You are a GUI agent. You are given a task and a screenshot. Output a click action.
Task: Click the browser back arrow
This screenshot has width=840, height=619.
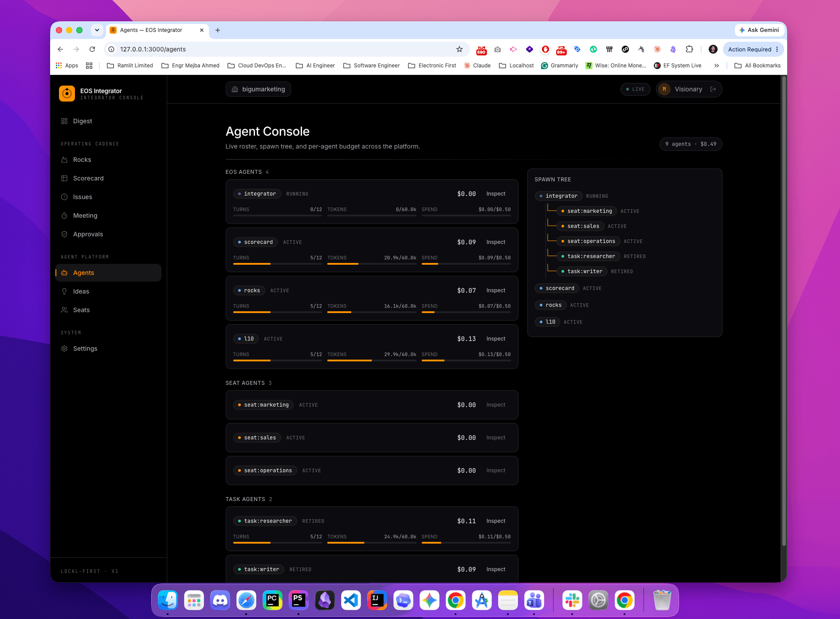[61, 49]
